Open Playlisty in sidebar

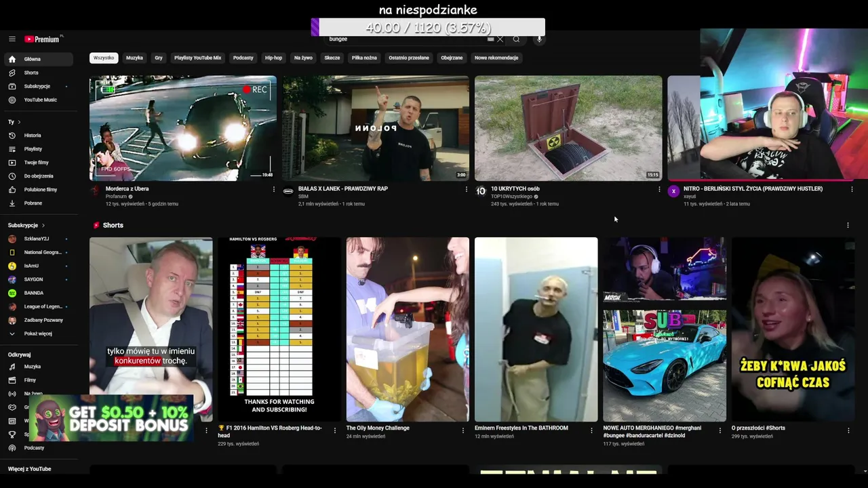(38, 149)
